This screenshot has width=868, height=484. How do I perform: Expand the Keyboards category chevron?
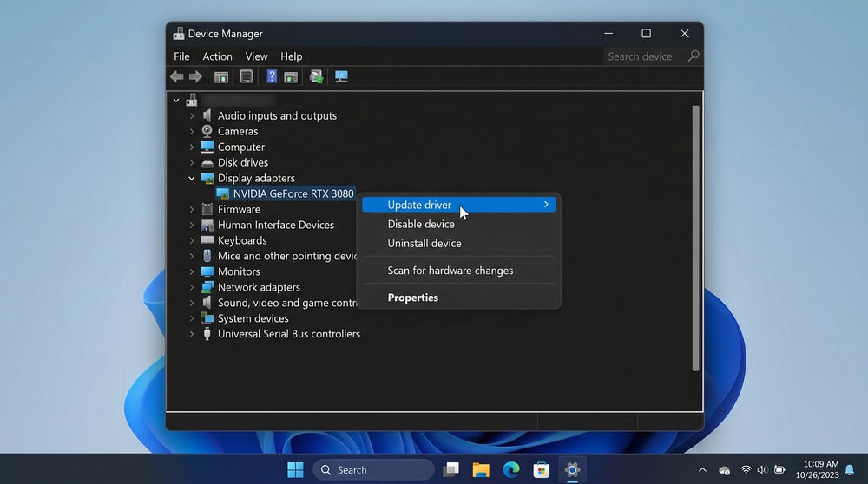point(192,240)
